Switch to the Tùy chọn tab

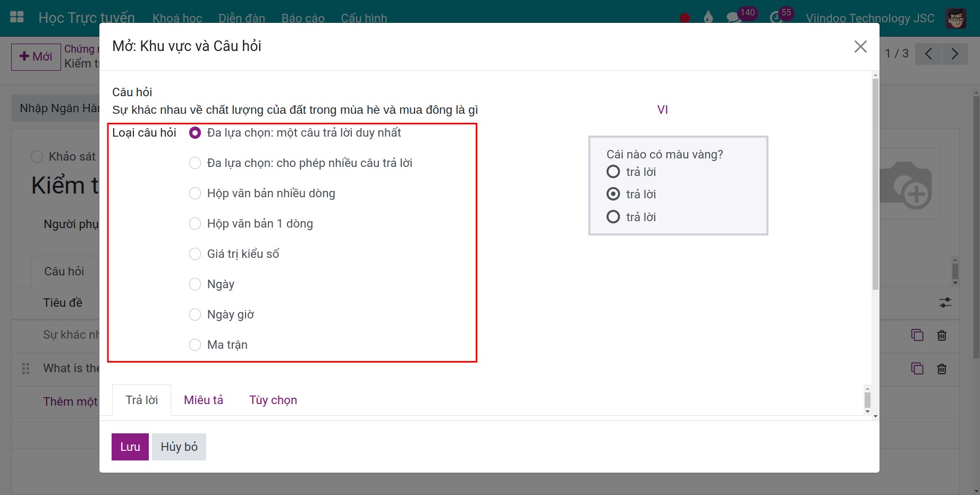pyautogui.click(x=273, y=400)
